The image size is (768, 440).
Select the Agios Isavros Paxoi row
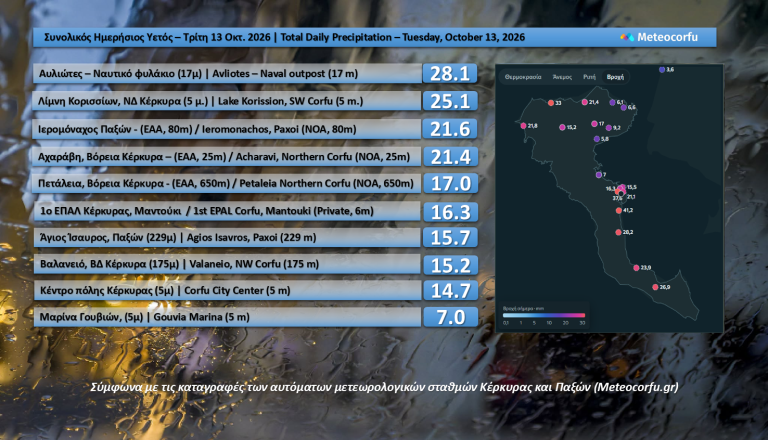point(227,237)
